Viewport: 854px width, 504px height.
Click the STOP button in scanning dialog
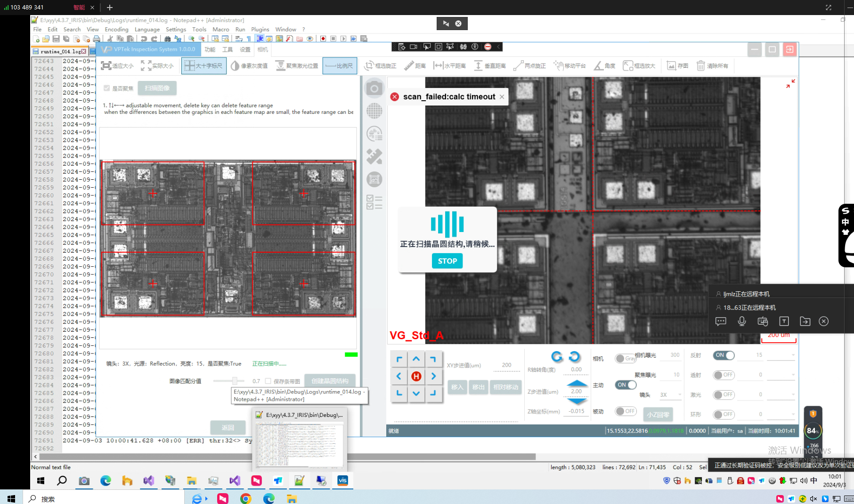(x=447, y=261)
